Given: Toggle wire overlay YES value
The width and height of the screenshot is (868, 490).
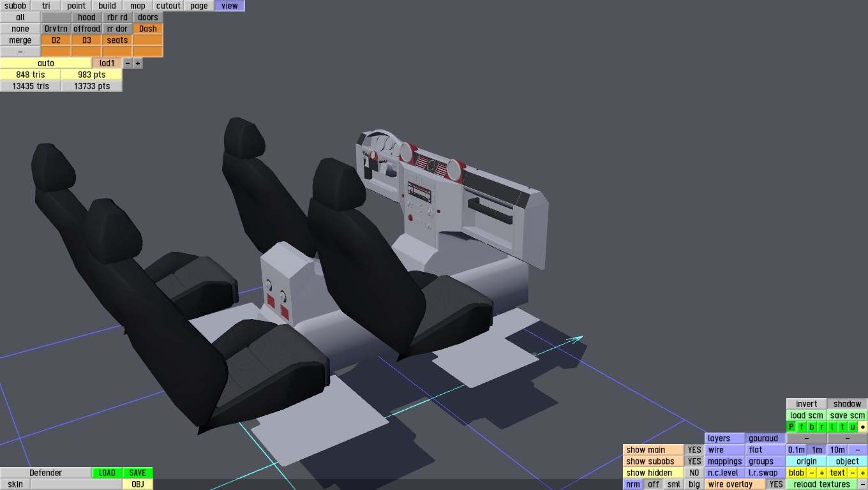Looking at the screenshot, I should [x=776, y=484].
